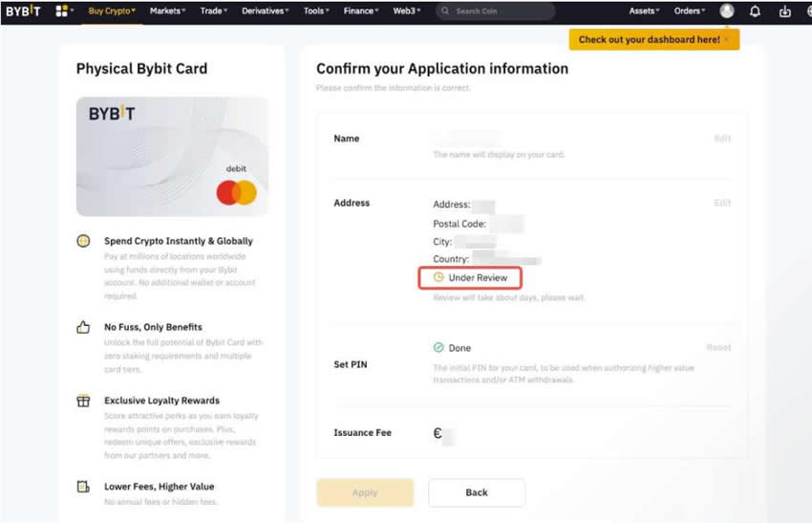This screenshot has width=812, height=523.
Task: Open the Web3 menu
Action: [408, 11]
